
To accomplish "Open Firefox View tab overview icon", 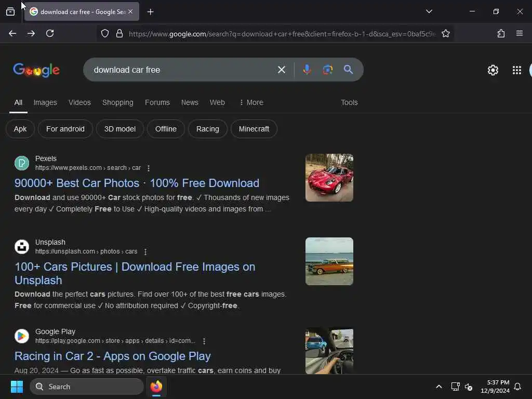I will [10, 12].
